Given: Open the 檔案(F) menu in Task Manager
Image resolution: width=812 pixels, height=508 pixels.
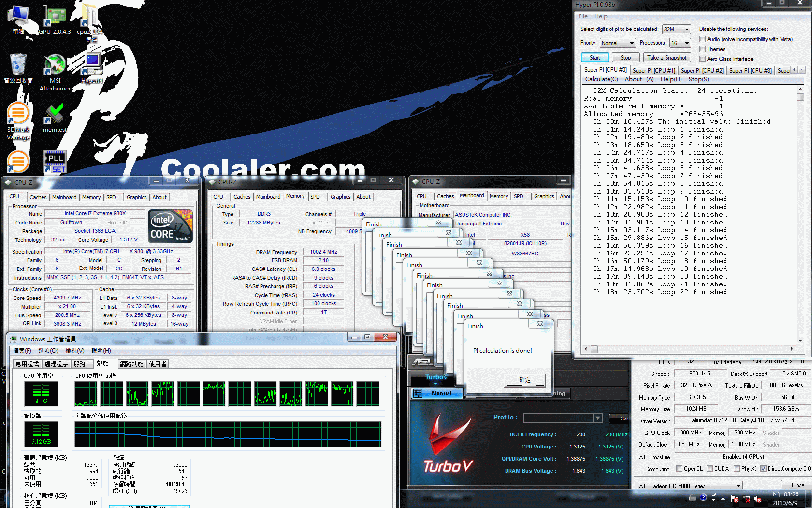Looking at the screenshot, I should pyautogui.click(x=22, y=351).
